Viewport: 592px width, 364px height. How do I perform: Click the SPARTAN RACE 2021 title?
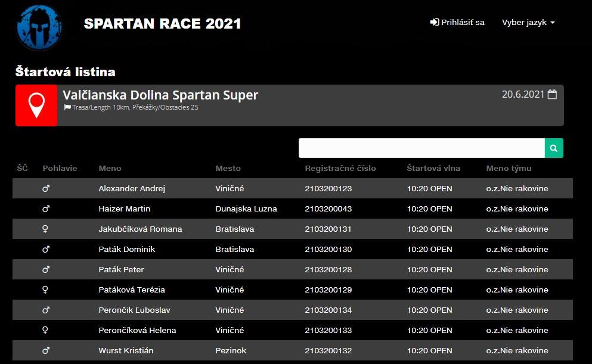pyautogui.click(x=162, y=23)
